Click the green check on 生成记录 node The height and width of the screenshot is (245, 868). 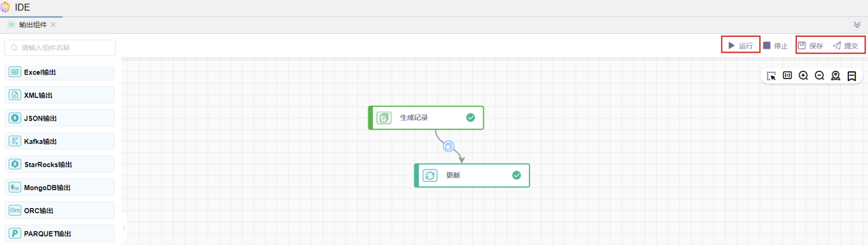(470, 118)
